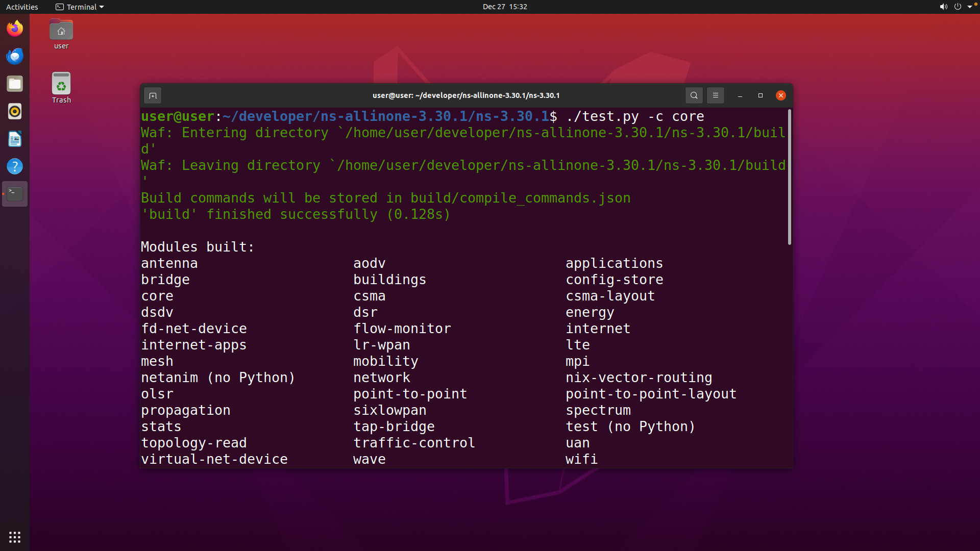The image size is (980, 551).
Task: Click 'build' finished successfully line
Action: click(296, 214)
